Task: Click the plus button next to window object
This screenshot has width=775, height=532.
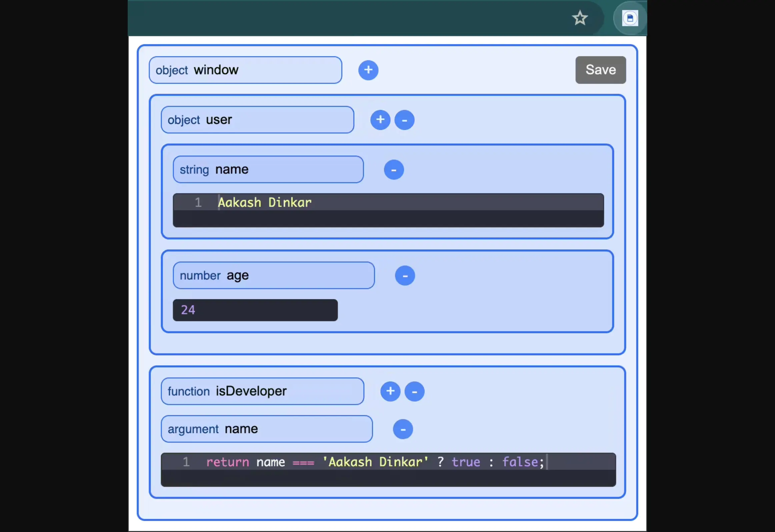Action: click(x=368, y=70)
